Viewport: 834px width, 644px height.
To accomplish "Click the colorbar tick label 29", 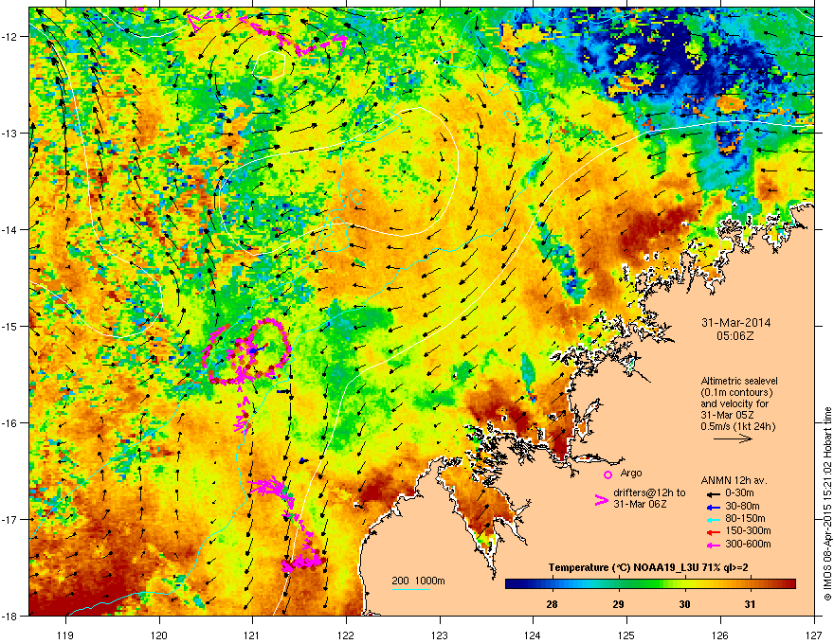I will 618,604.
